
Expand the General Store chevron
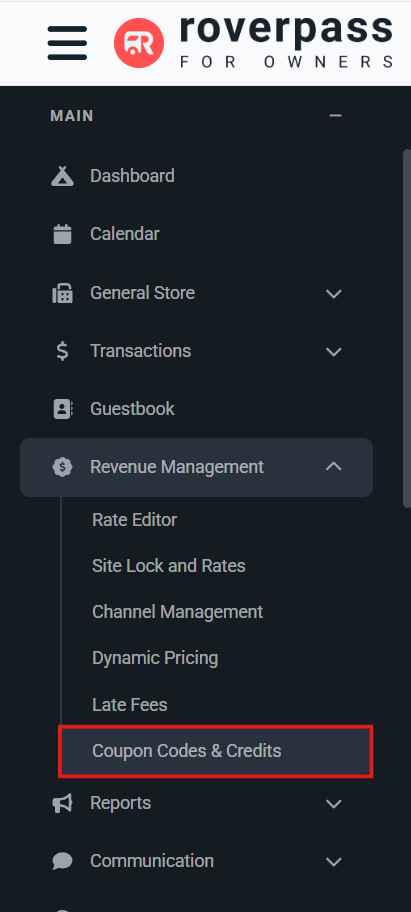click(x=334, y=293)
